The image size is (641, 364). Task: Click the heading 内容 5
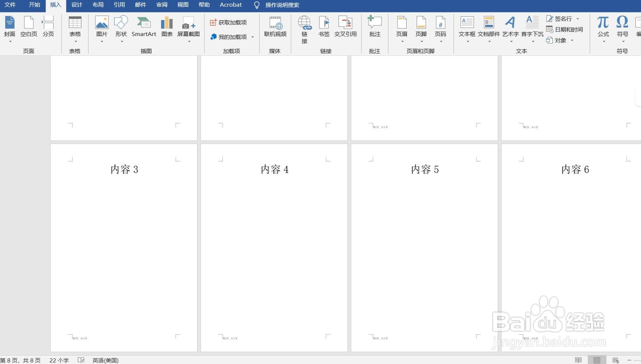[425, 169]
